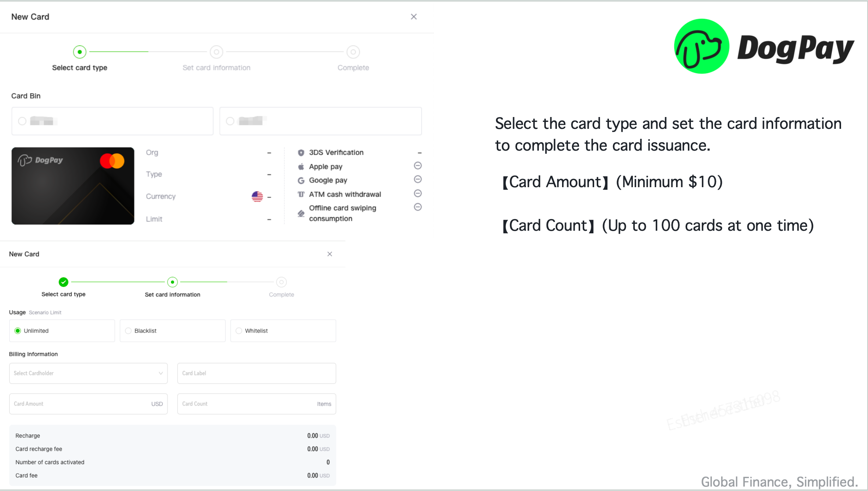The width and height of the screenshot is (868, 491).
Task: Click the Card Amount USD field
Action: (x=88, y=404)
